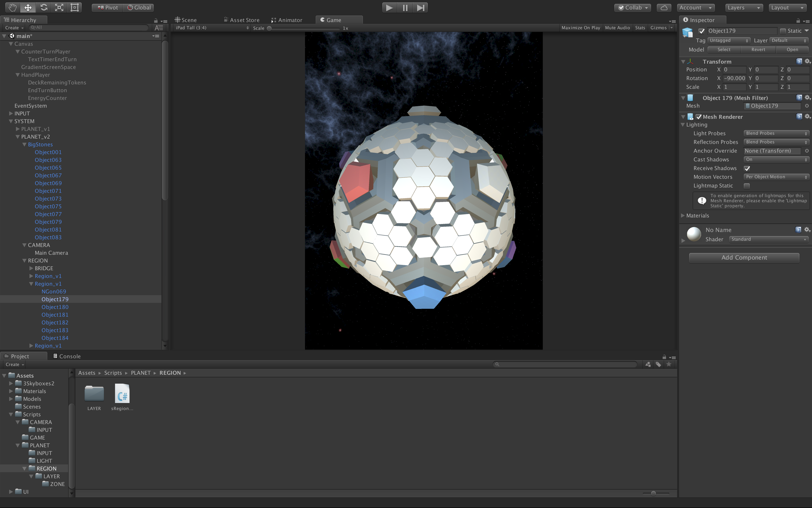The height and width of the screenshot is (508, 812).
Task: Click the Mesh object picker circle
Action: pos(807,106)
